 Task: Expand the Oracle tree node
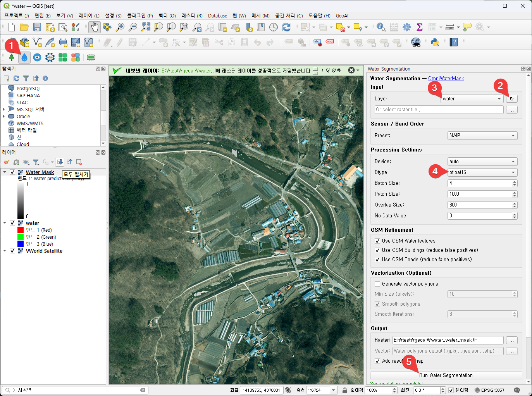click(4, 116)
